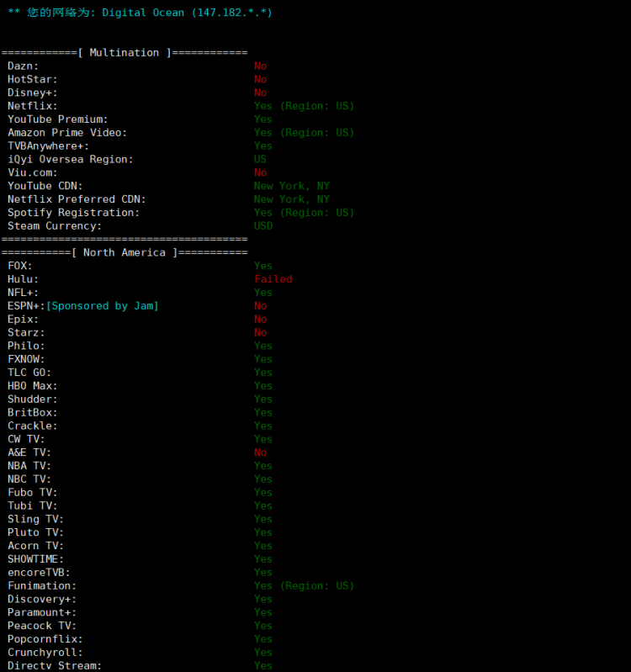Select the NBA TV: label
This screenshot has height=672, width=631.
point(29,465)
